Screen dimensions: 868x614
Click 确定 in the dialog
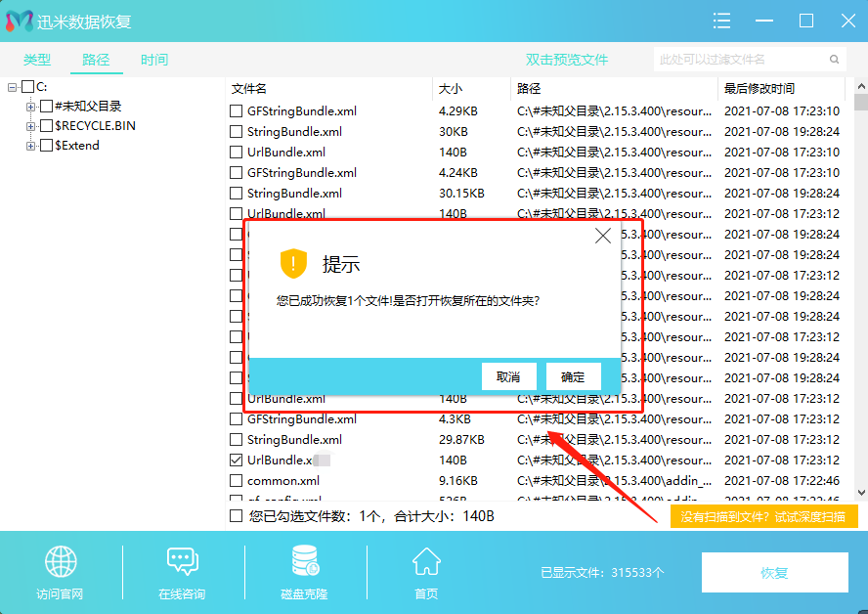573,376
